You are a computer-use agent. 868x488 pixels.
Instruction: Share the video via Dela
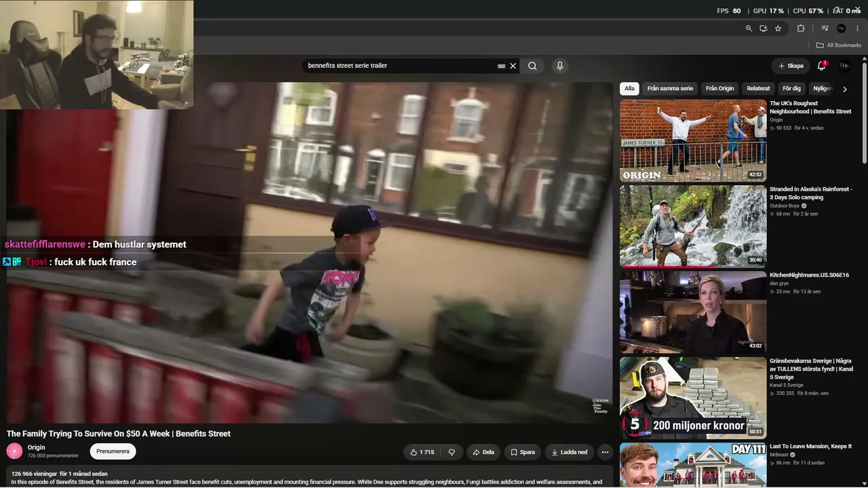coord(484,452)
